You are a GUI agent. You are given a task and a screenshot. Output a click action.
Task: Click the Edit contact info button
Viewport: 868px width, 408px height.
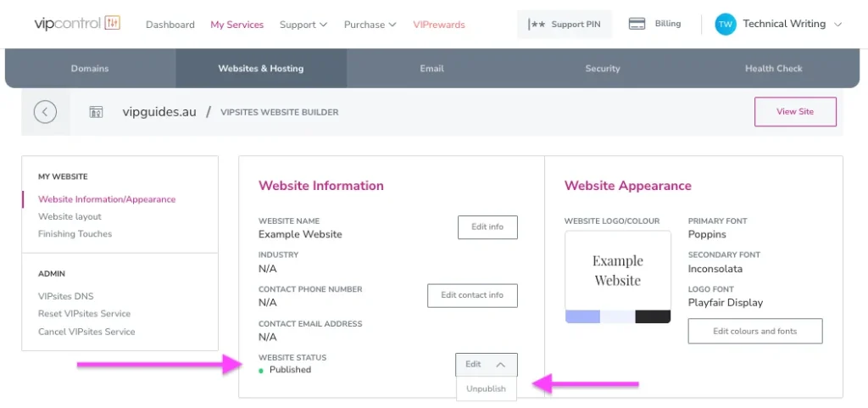coord(472,296)
